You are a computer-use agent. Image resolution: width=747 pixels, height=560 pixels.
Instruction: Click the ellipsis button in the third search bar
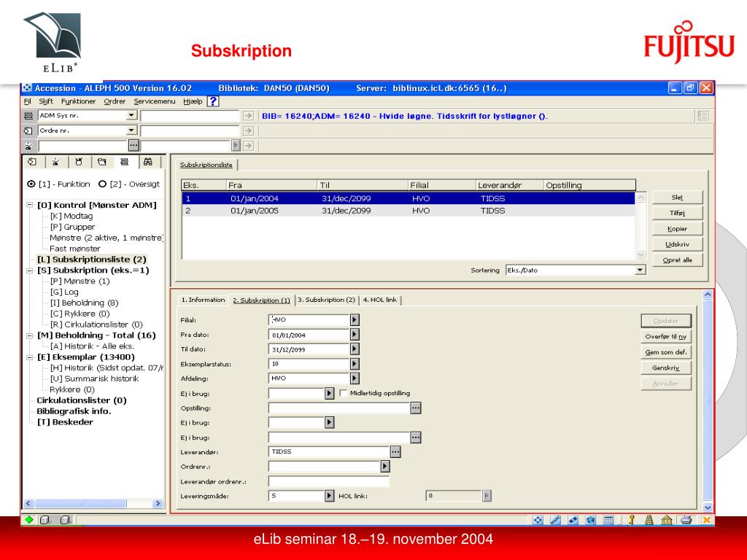[x=134, y=145]
